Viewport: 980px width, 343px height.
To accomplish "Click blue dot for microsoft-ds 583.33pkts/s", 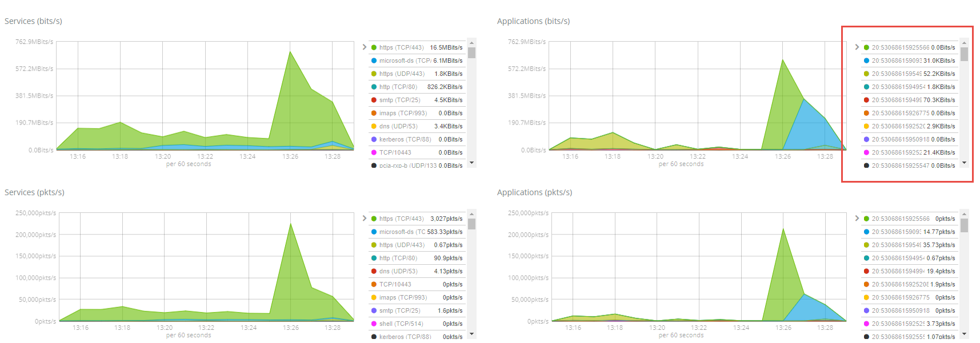I will [x=374, y=232].
